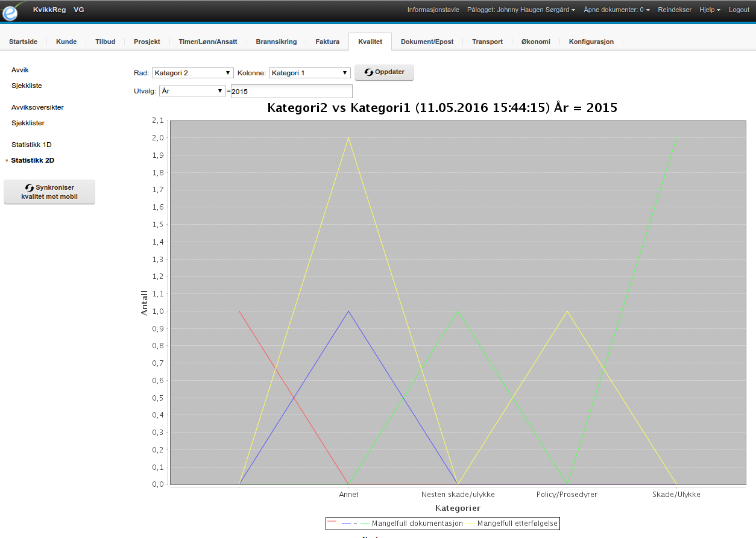Viewport: 756px width, 538px height.
Task: Go to the Prosjekt tab
Action: pos(147,42)
